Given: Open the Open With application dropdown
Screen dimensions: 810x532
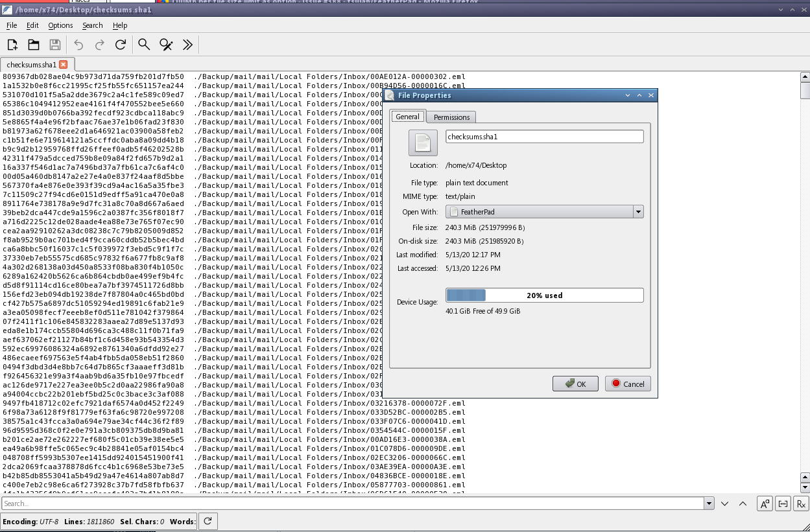Looking at the screenshot, I should point(637,211).
